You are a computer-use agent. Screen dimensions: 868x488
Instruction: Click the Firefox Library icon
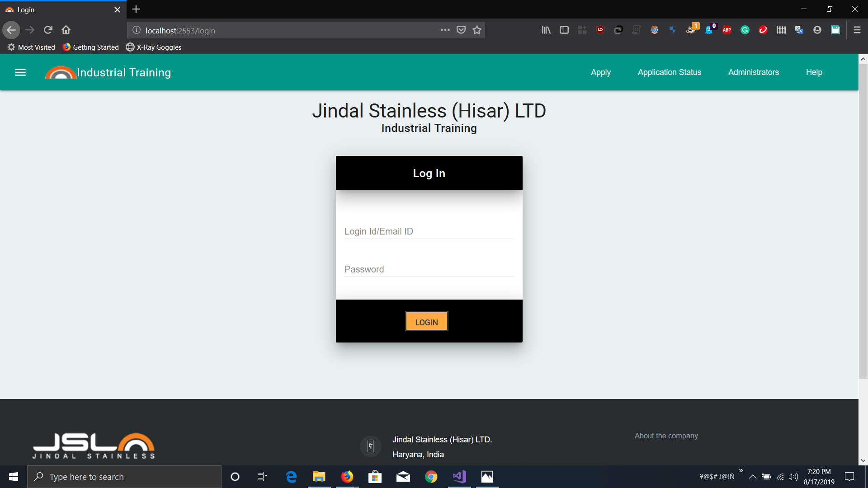[546, 30]
